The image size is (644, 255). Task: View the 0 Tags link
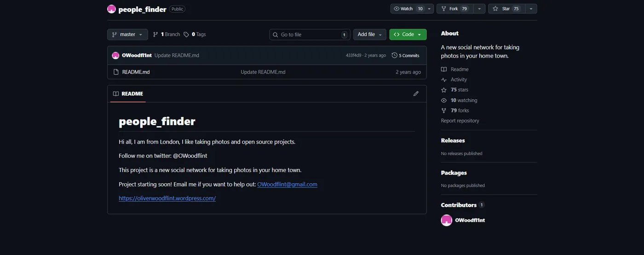pos(195,35)
